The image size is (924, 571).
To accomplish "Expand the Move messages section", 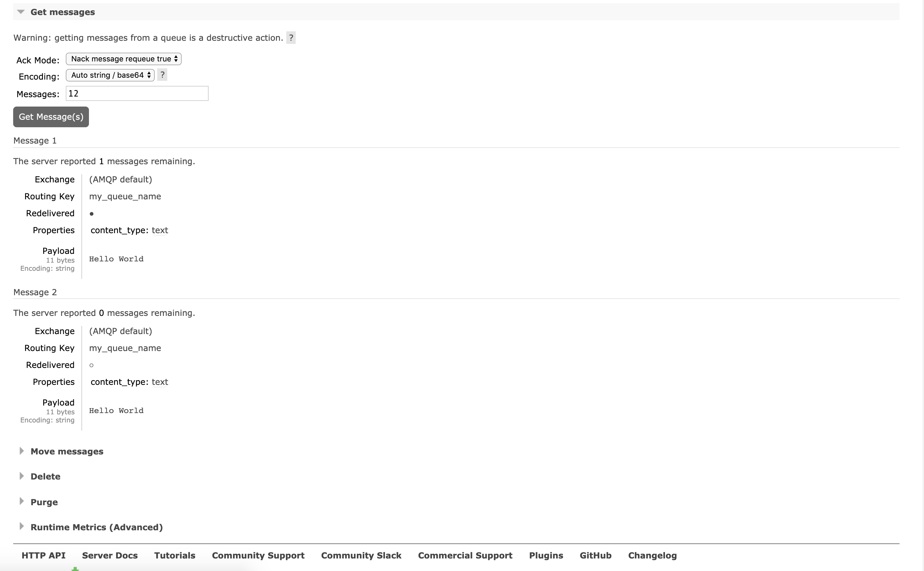I will point(67,451).
